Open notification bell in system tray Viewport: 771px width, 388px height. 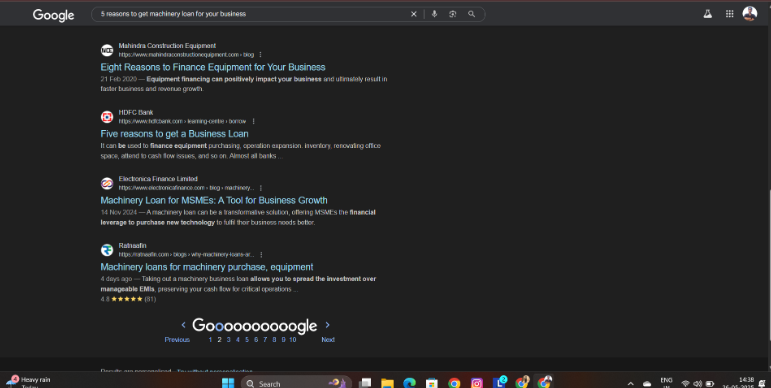(761, 384)
